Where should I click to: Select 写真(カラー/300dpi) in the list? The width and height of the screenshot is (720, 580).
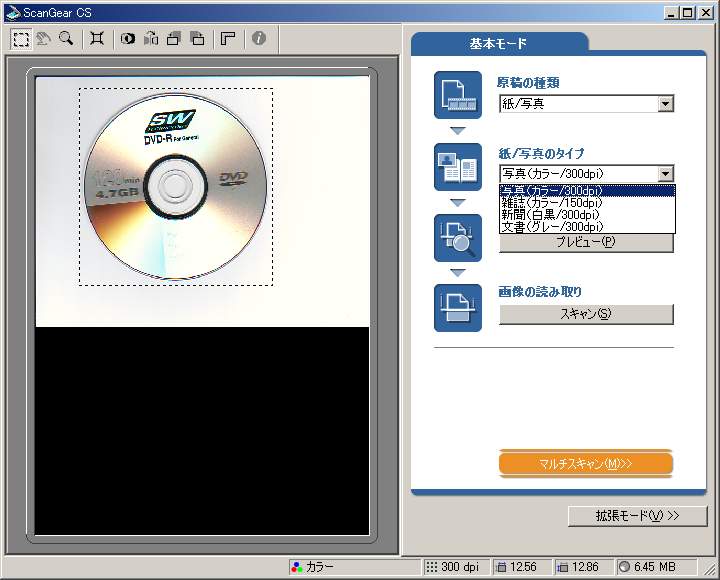587,191
